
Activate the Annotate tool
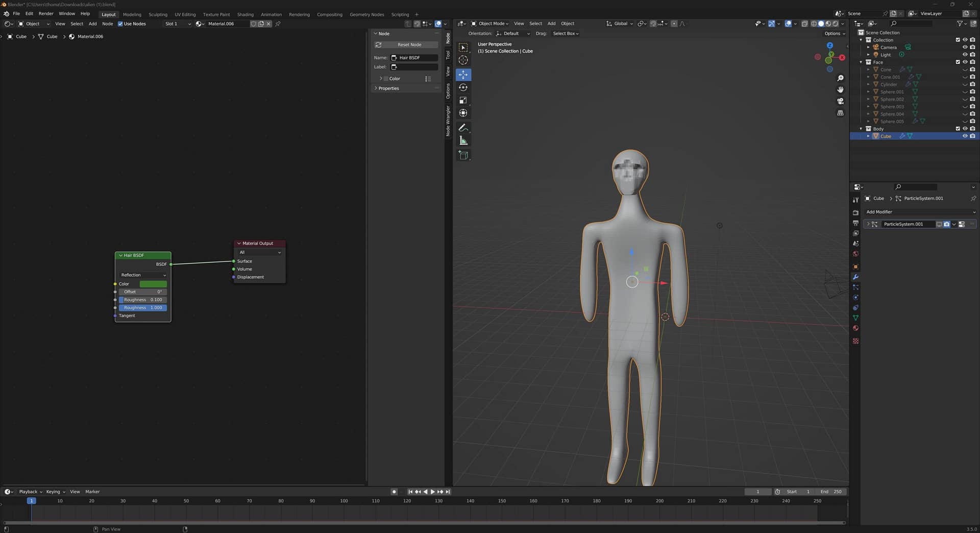(x=463, y=128)
